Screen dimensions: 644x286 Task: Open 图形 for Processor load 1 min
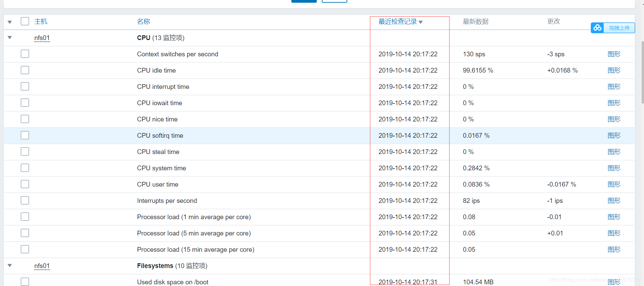[x=614, y=217]
